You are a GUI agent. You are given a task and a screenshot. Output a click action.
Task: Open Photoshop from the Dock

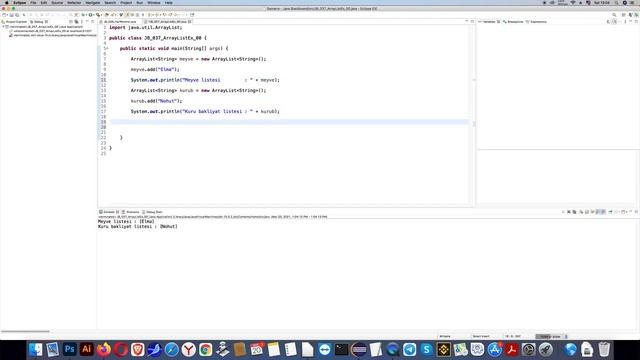click(69, 349)
